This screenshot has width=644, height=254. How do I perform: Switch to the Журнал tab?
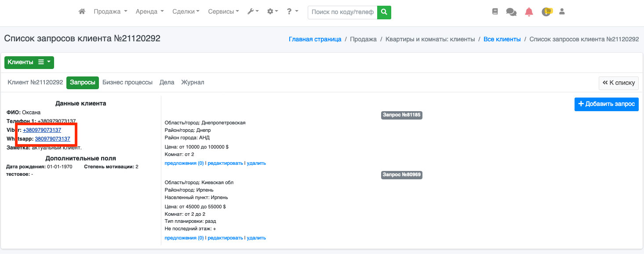(x=193, y=83)
